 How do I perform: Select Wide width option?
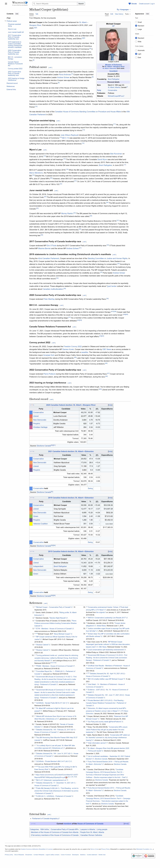click(136, 41)
